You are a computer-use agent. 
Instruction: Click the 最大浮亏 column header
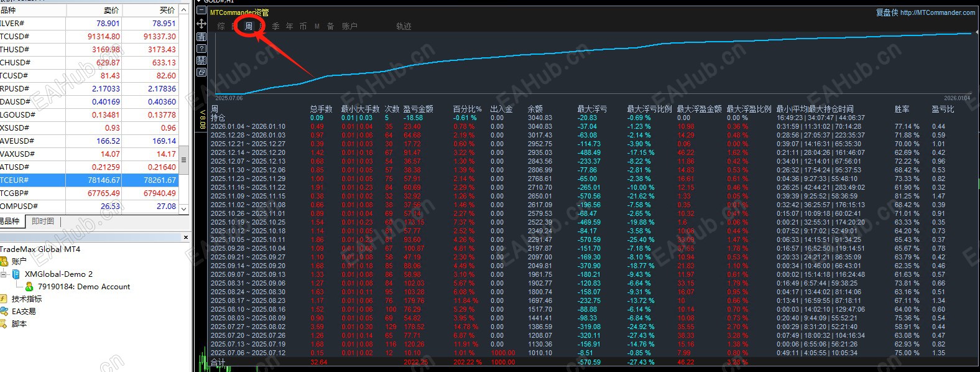593,109
